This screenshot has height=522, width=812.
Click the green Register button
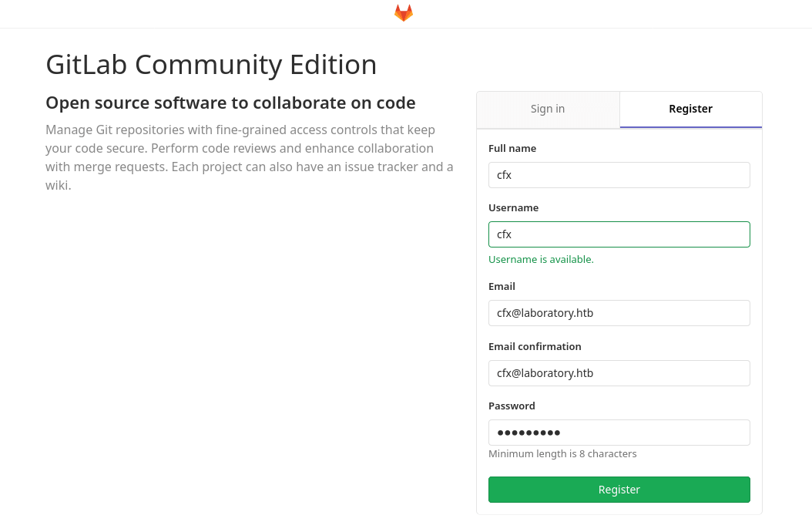[x=619, y=490]
